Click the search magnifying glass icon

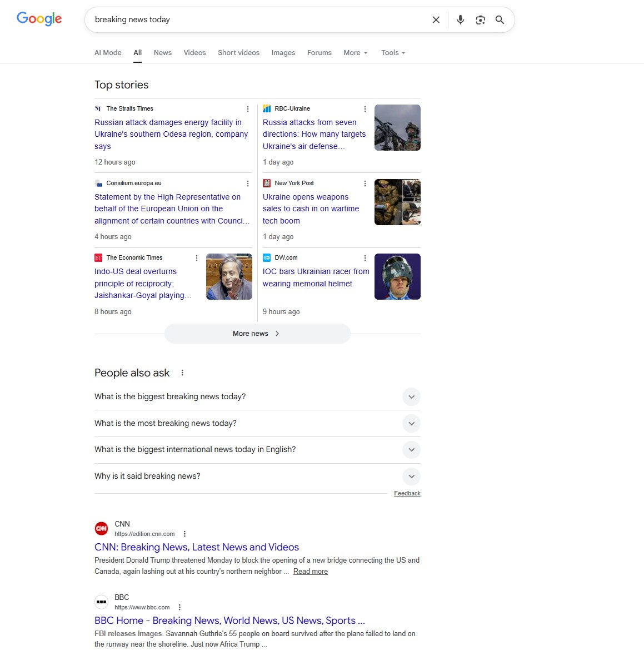pyautogui.click(x=500, y=19)
